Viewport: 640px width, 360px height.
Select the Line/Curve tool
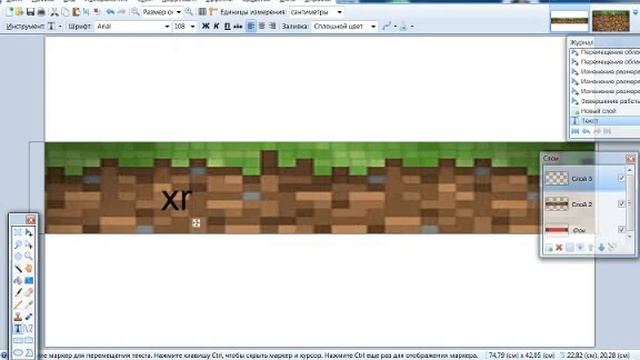[x=29, y=328]
